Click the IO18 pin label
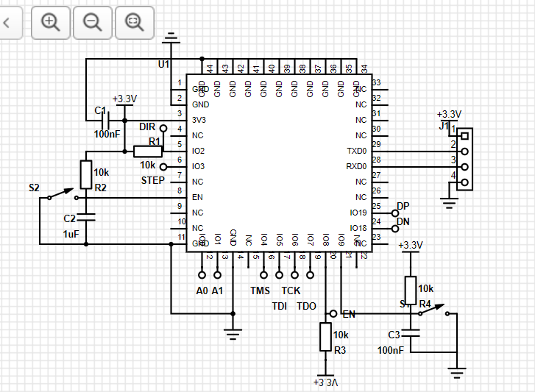This screenshot has width=535, height=392. tap(358, 228)
